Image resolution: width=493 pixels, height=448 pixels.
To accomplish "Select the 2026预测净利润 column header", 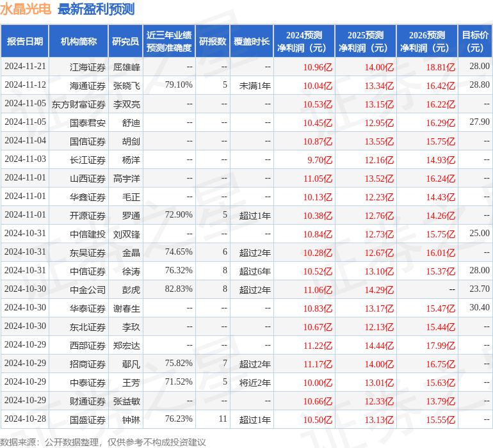I will point(427,41).
